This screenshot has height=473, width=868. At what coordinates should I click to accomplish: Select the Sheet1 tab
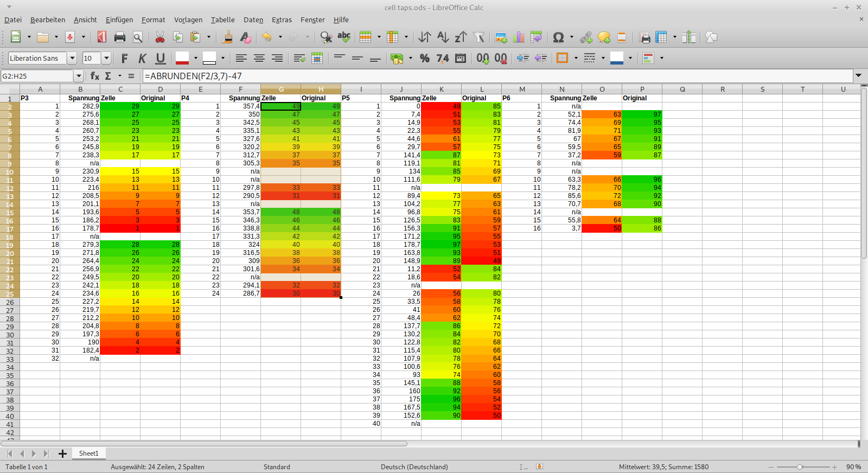tap(88, 453)
